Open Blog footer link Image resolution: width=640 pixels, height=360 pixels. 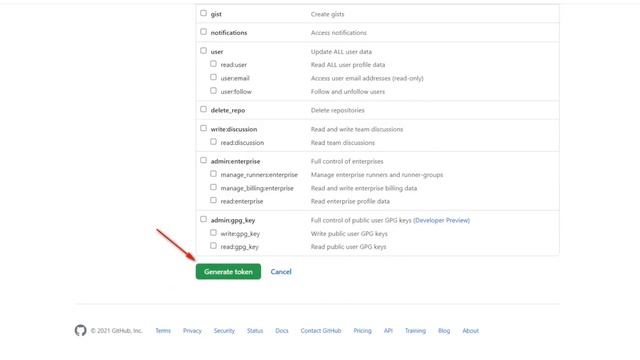[444, 331]
